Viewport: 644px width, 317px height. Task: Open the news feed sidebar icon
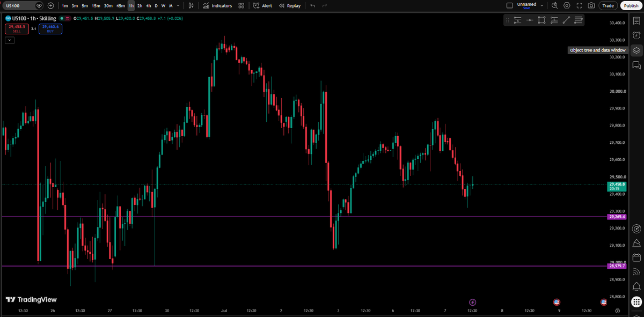tap(636, 272)
